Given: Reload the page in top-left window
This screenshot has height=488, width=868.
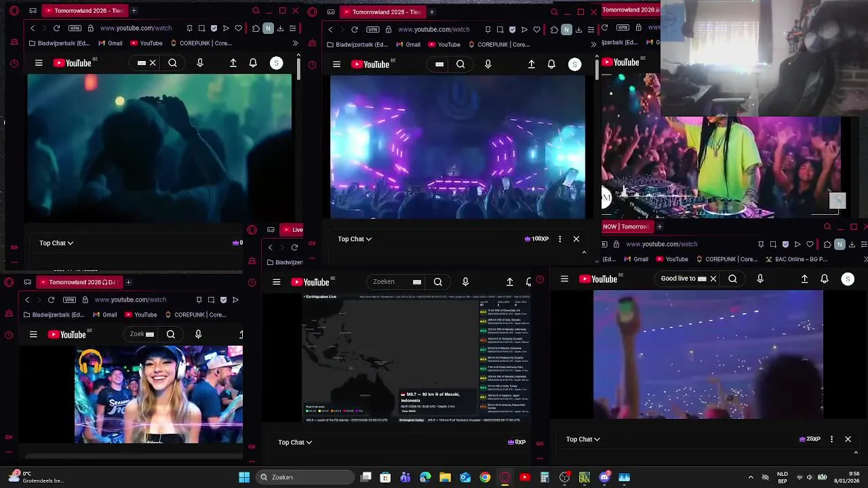Looking at the screenshot, I should [57, 28].
